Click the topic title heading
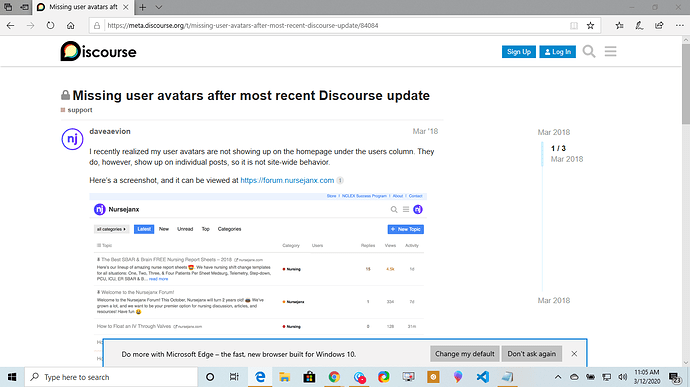This screenshot has width=690, height=387. (x=251, y=96)
